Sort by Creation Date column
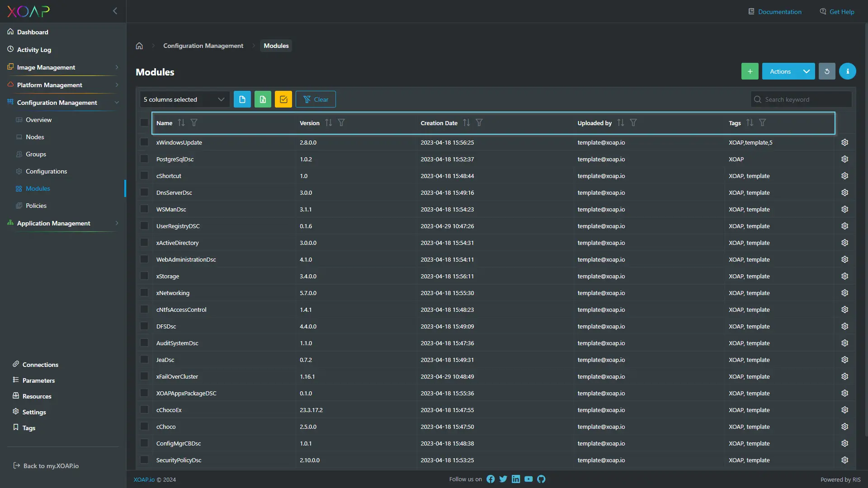Screen dimensions: 868x488 point(466,122)
